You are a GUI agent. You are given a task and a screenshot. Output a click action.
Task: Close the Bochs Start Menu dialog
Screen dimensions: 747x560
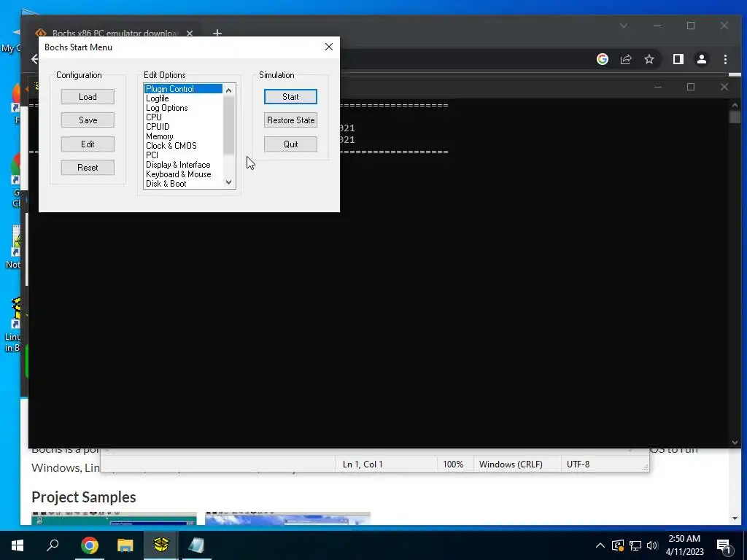pyautogui.click(x=329, y=47)
